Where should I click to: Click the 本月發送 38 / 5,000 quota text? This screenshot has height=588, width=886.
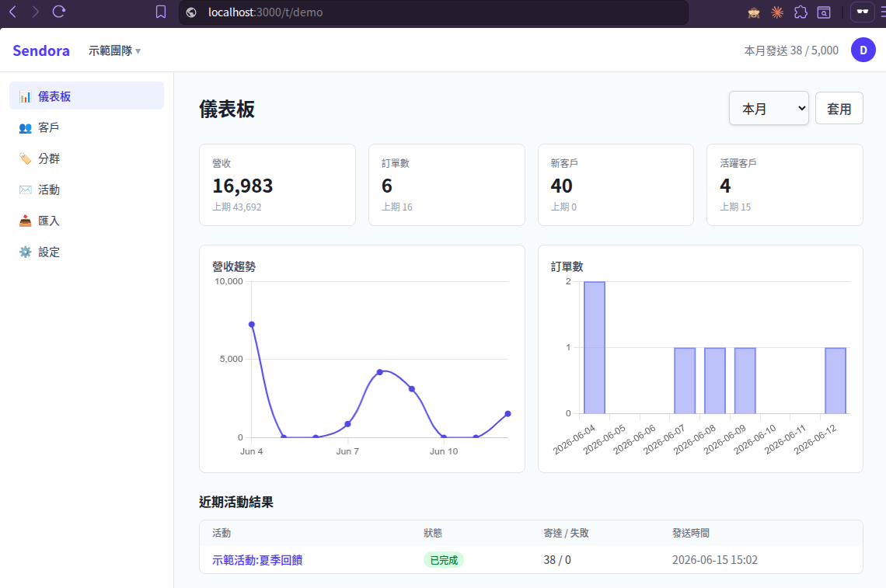tap(790, 50)
